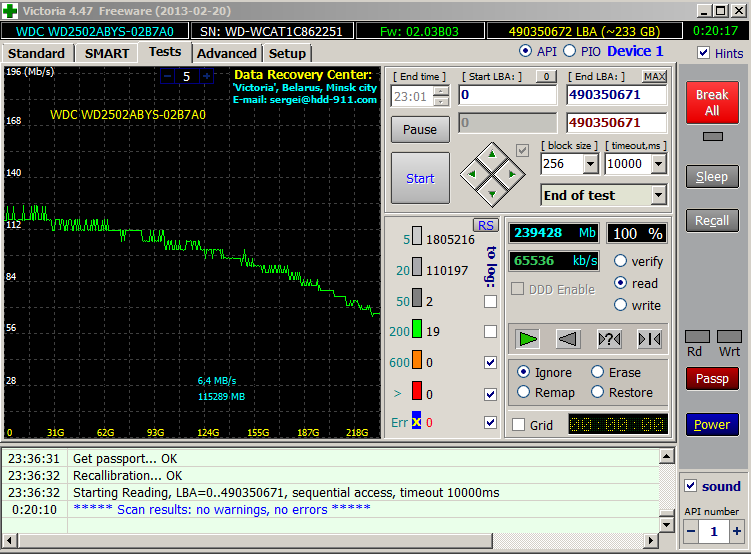Click the forward scan play arrow icon
Screen dimensions: 751x554
(x=528, y=339)
